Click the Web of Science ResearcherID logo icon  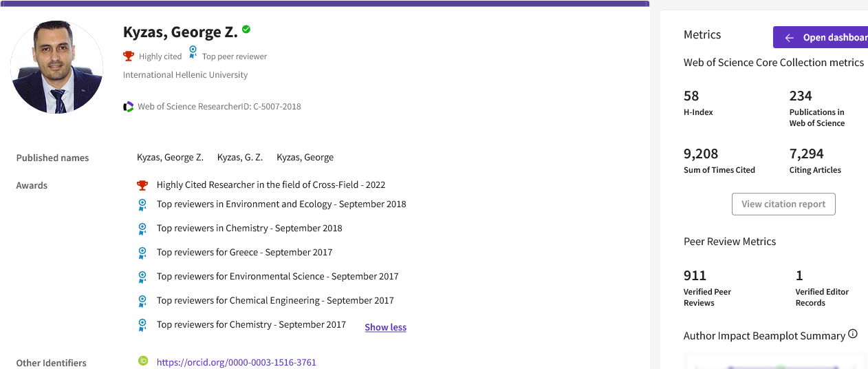pos(129,107)
